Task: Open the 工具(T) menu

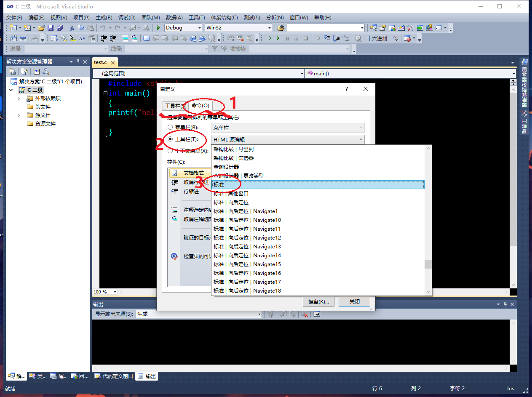Action: point(197,17)
